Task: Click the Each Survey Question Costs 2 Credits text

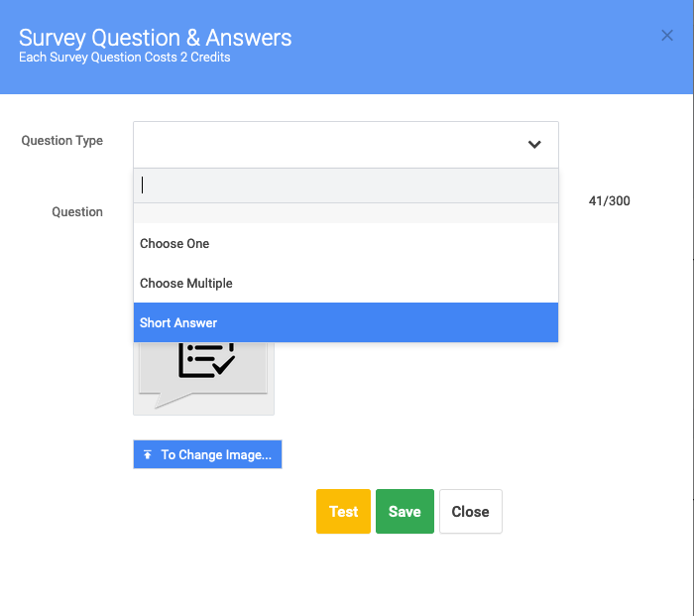Action: (124, 58)
